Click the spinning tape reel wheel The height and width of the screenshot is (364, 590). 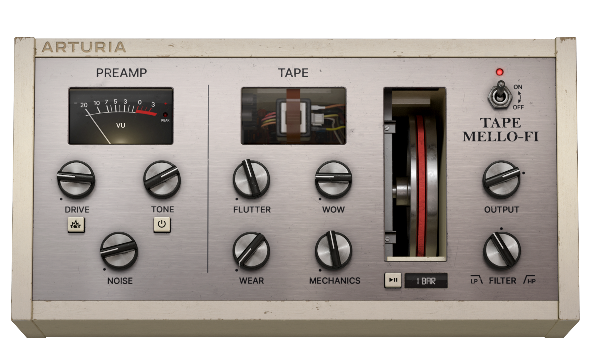click(421, 186)
